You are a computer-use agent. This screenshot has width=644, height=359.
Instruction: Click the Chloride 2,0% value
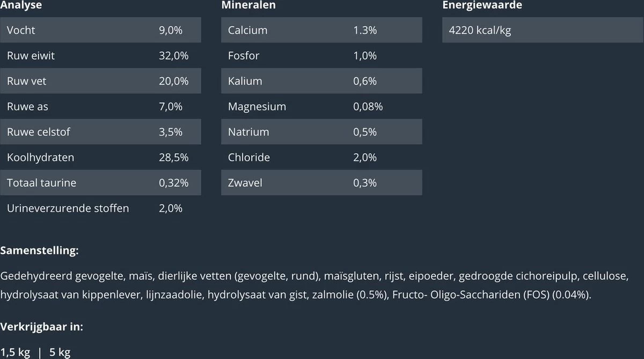pos(365,158)
